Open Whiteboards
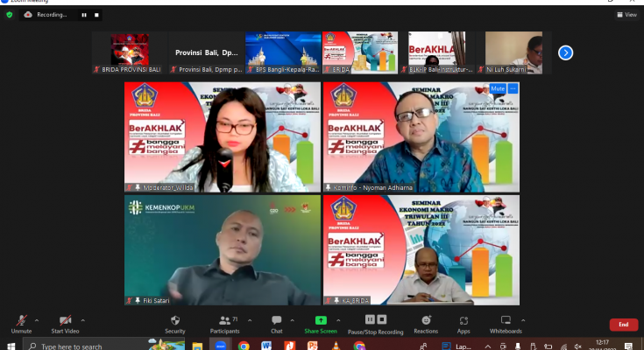This screenshot has height=350, width=644. point(506,325)
